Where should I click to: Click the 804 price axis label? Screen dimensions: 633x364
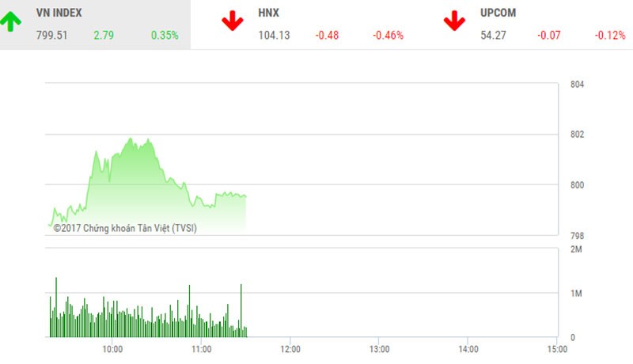(x=576, y=85)
